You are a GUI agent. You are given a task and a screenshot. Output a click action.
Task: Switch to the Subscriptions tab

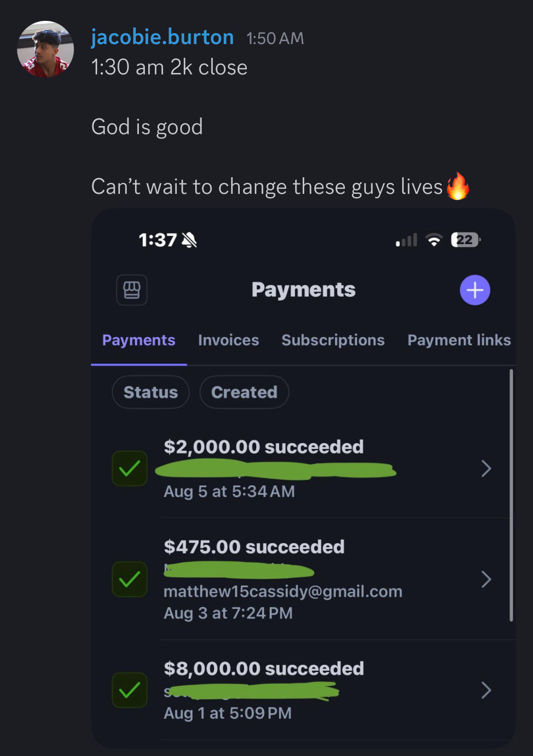[333, 340]
